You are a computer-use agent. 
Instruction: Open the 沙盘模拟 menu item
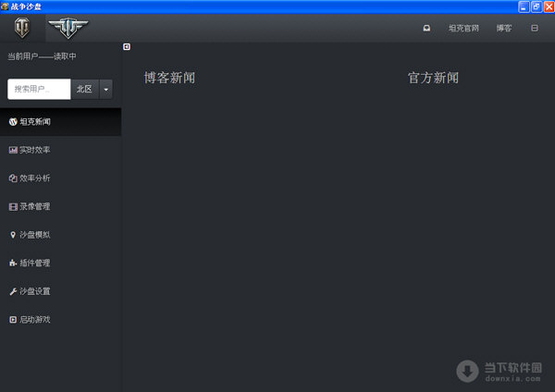click(60, 235)
